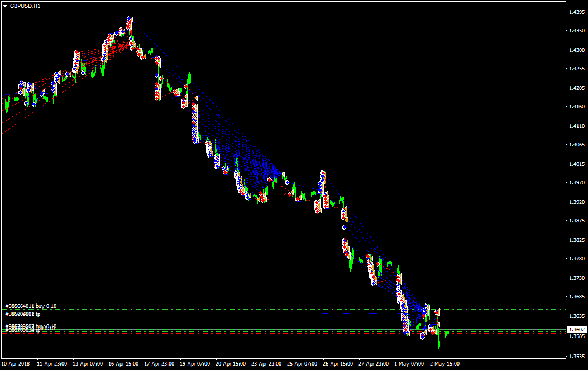This screenshot has height=370, width=588.
Task: Click the 25 Apr 07:00 time label
Action: coord(302,364)
